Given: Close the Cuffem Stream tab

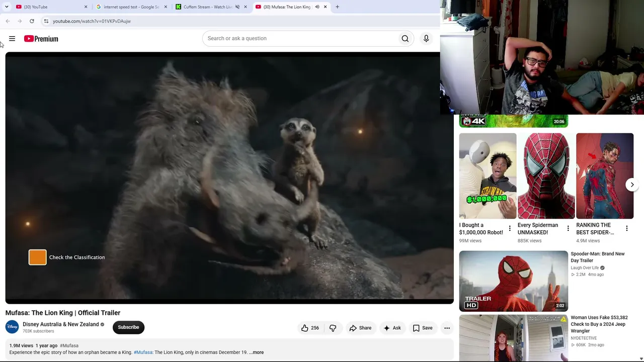Looking at the screenshot, I should coord(246,7).
